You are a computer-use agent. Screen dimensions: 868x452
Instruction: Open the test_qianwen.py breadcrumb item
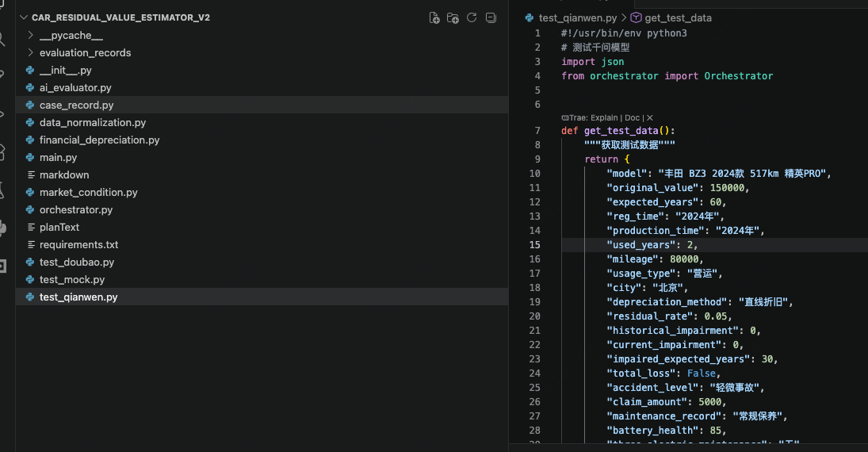[577, 17]
